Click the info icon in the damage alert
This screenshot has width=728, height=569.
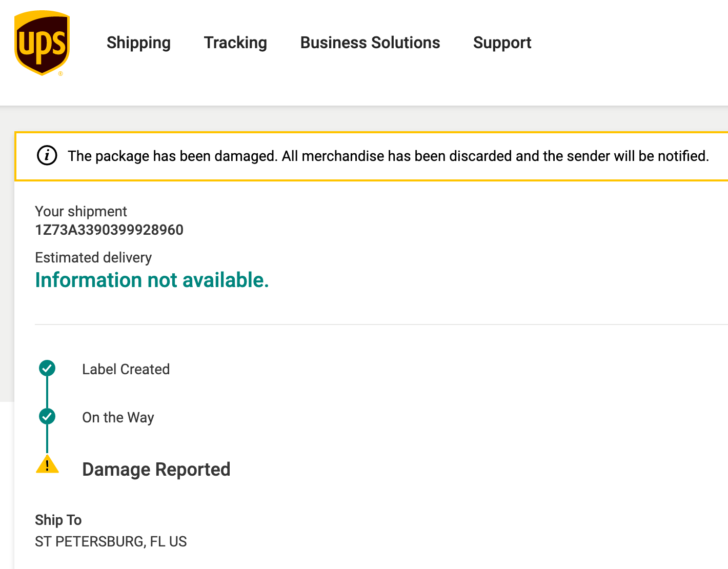[x=47, y=155]
